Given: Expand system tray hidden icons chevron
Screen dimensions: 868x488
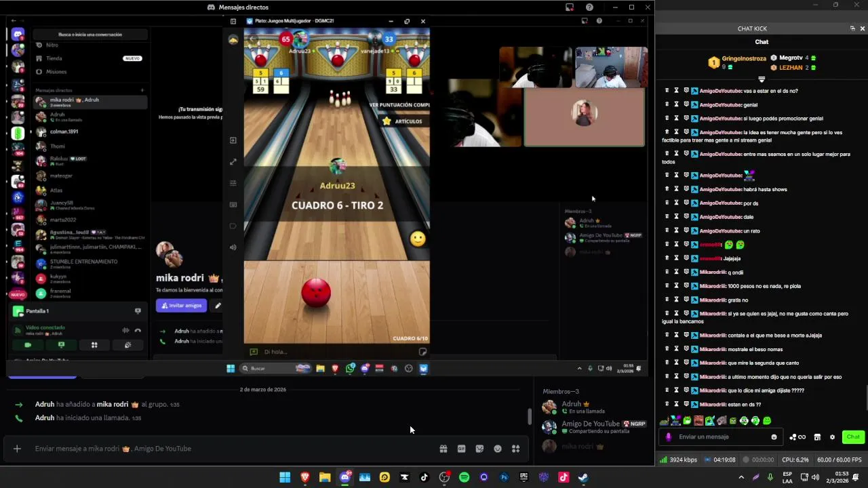Looking at the screenshot, I should [741, 477].
